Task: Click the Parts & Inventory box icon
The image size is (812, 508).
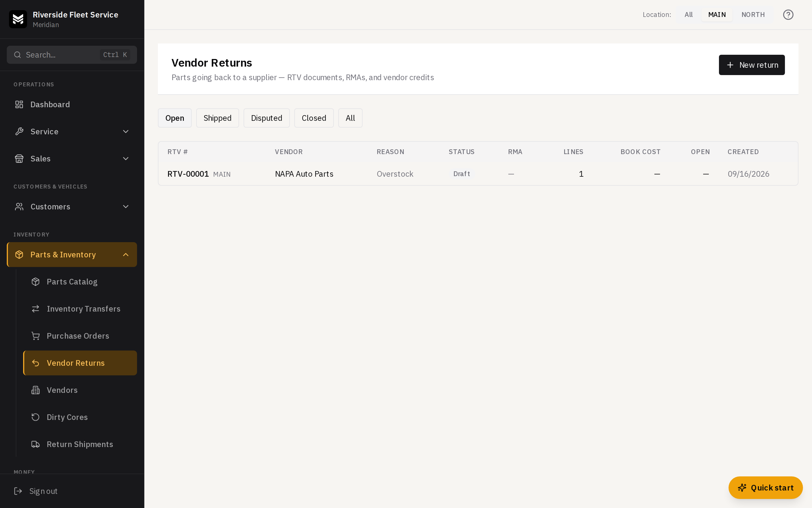Action: coord(19,255)
